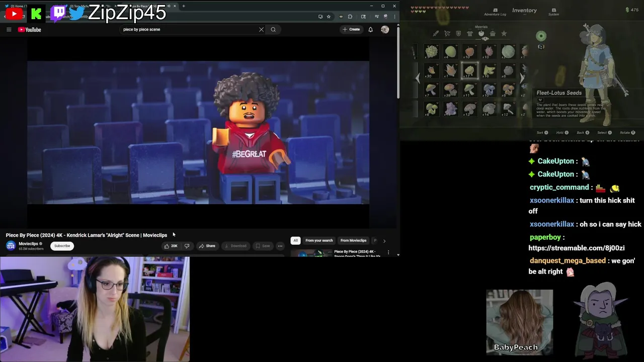Click the Rotate prompt at the game footer
The width and height of the screenshot is (644, 362).
coord(627,133)
